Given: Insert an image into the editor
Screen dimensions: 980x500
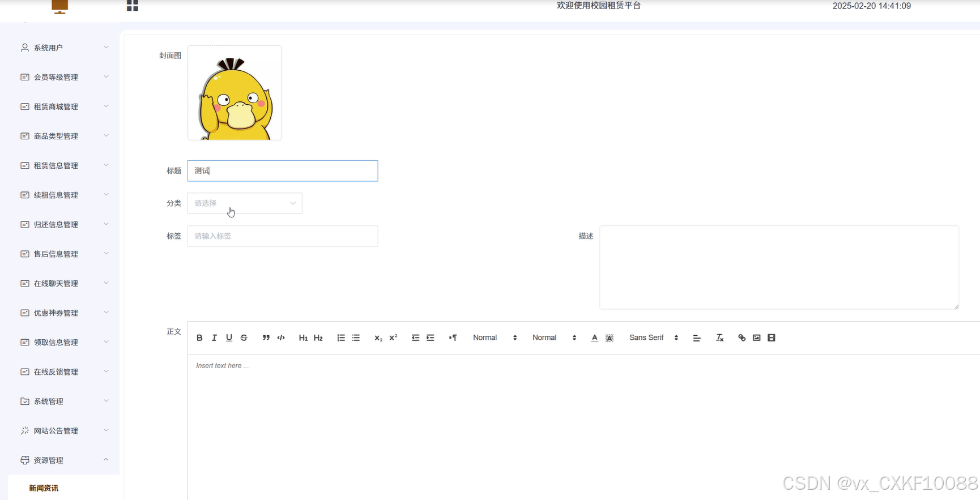Looking at the screenshot, I should [x=757, y=337].
